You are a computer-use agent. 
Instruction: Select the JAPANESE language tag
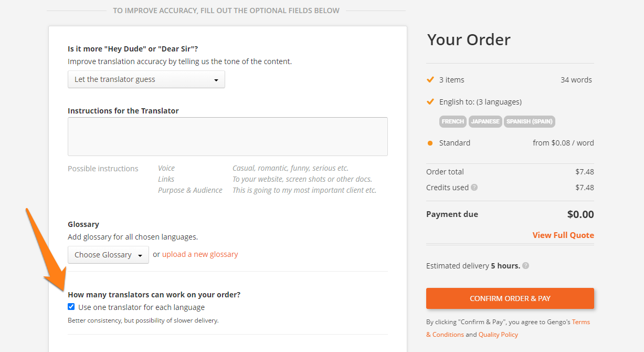(485, 121)
